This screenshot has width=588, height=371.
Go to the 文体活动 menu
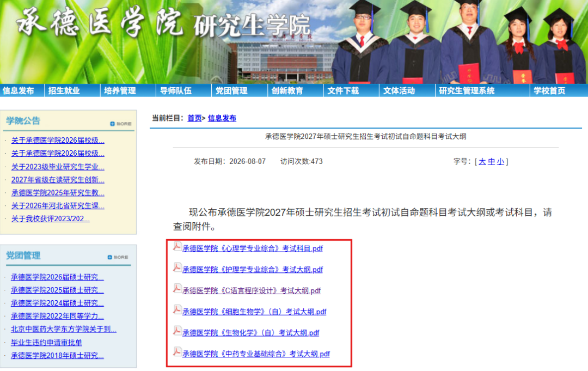click(x=399, y=91)
